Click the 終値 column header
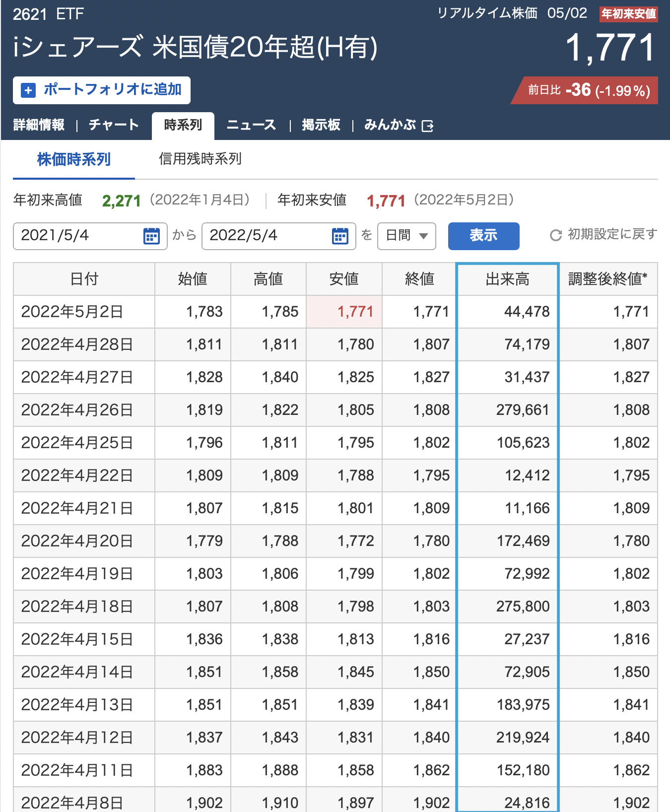Image resolution: width=670 pixels, height=812 pixels. (419, 279)
